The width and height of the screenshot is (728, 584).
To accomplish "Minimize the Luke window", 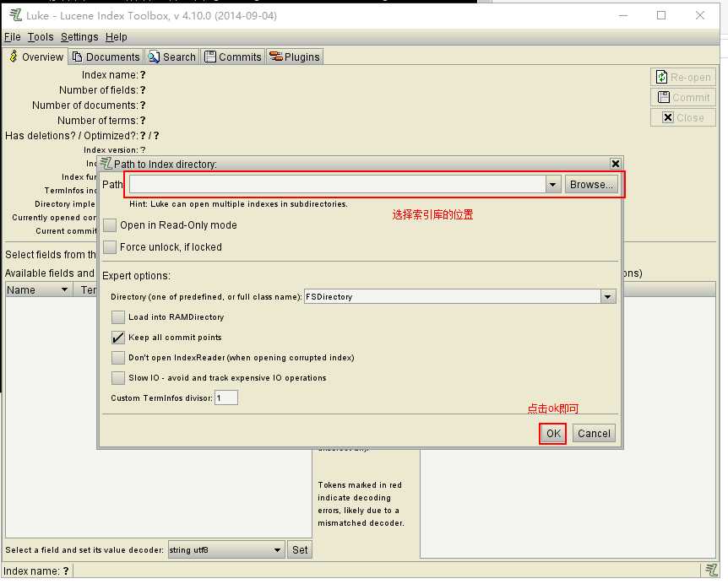I will tap(623, 15).
